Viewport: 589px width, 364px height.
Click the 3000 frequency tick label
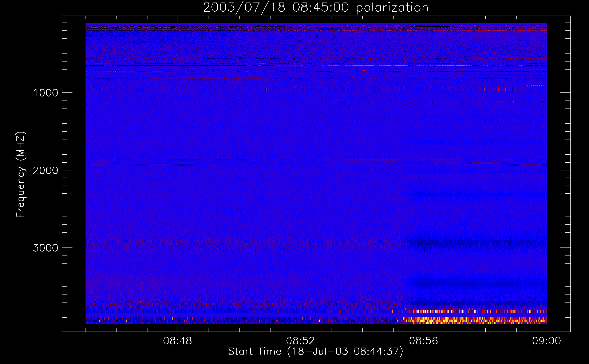tap(46, 248)
